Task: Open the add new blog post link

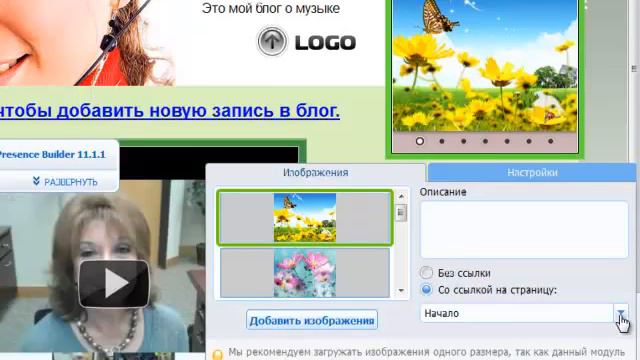Action: coord(169,111)
